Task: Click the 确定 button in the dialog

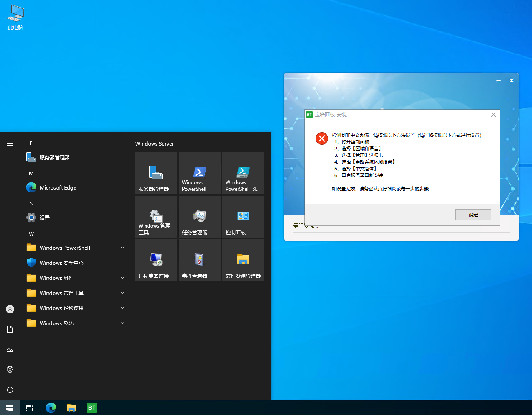Action: pos(473,215)
